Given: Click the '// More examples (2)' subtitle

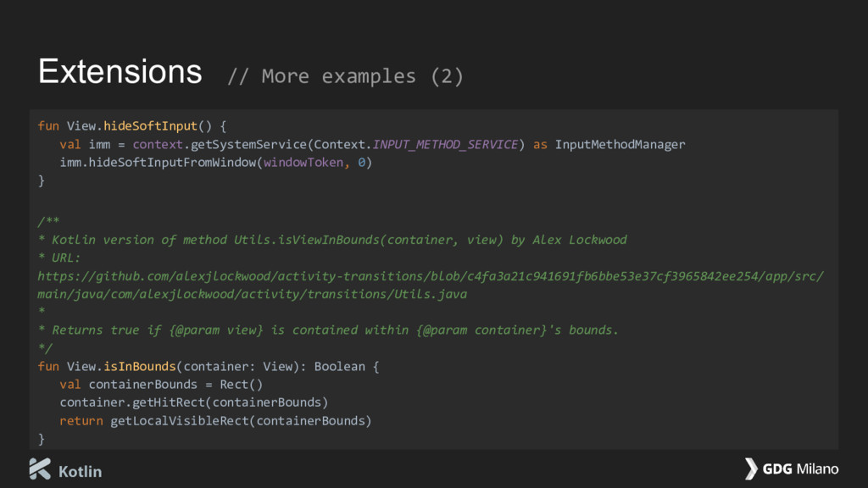Looking at the screenshot, I should 346,76.
